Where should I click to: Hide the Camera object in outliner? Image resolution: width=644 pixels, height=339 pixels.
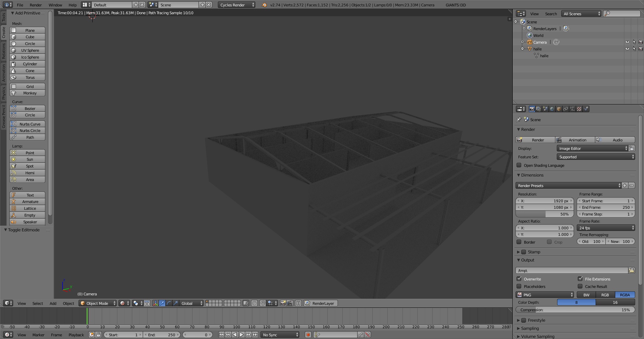[627, 42]
